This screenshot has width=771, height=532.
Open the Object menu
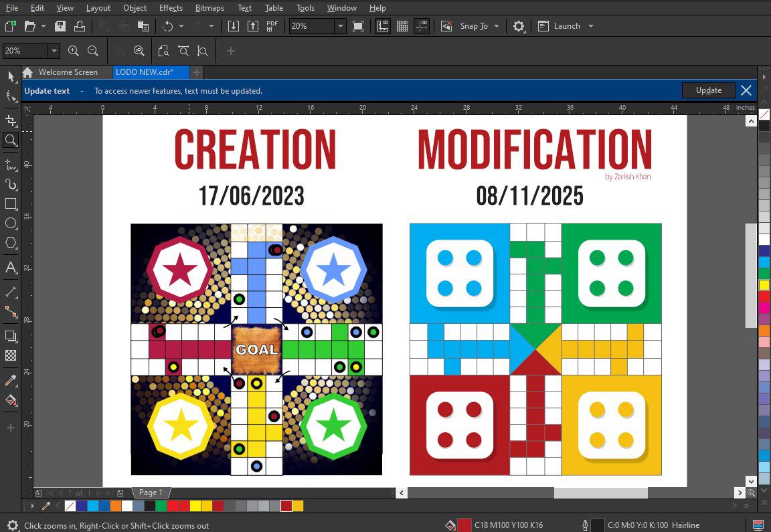[135, 8]
